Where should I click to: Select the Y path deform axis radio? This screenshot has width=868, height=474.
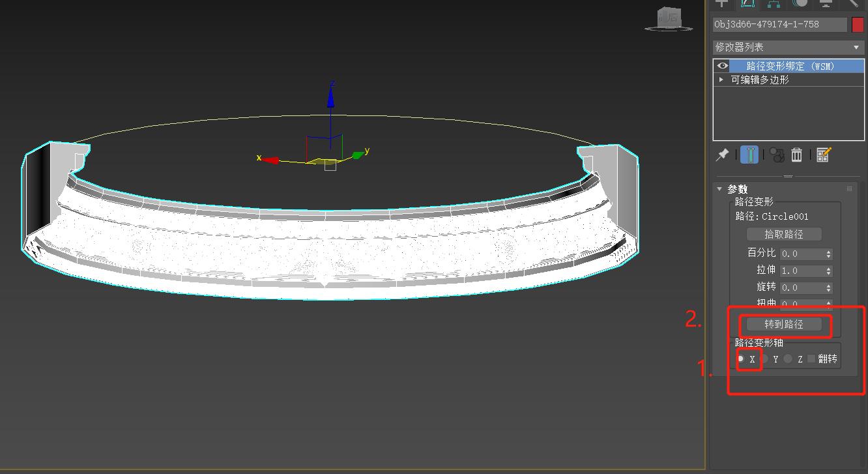(766, 359)
